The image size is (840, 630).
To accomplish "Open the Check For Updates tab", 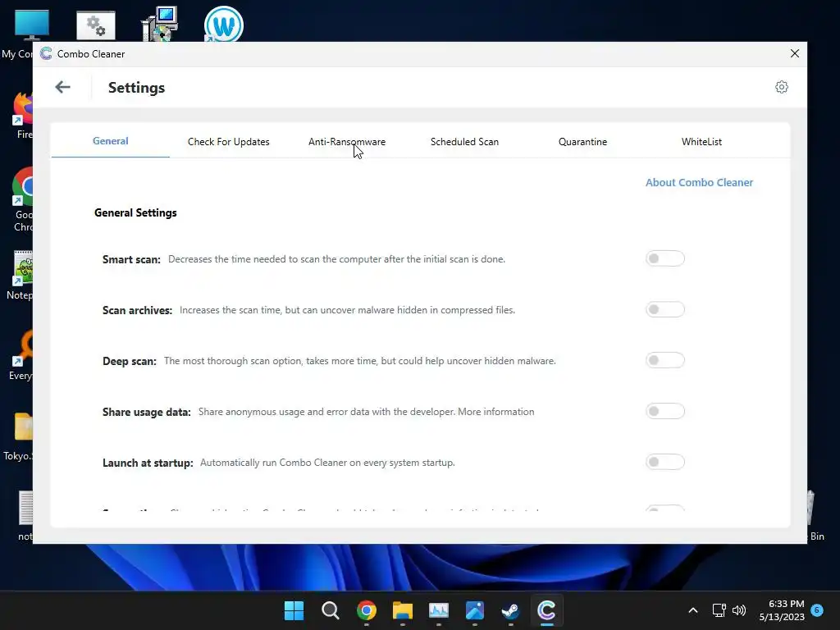I will (229, 142).
